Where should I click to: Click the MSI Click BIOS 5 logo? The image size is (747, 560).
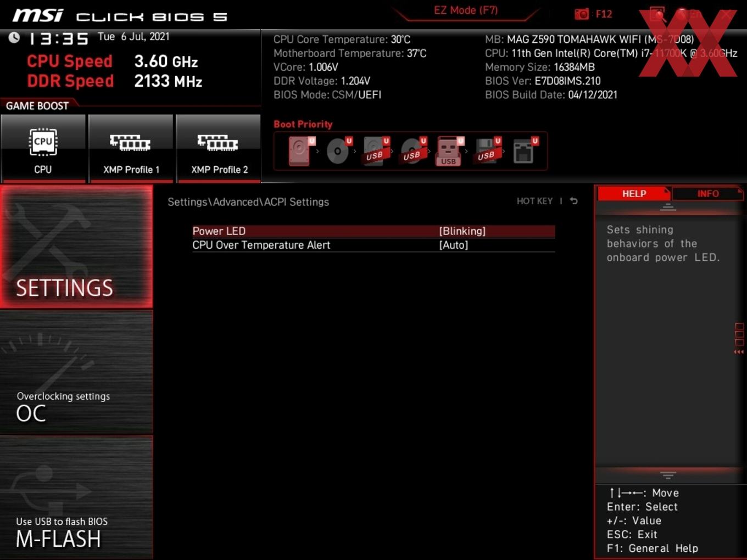click(x=120, y=15)
